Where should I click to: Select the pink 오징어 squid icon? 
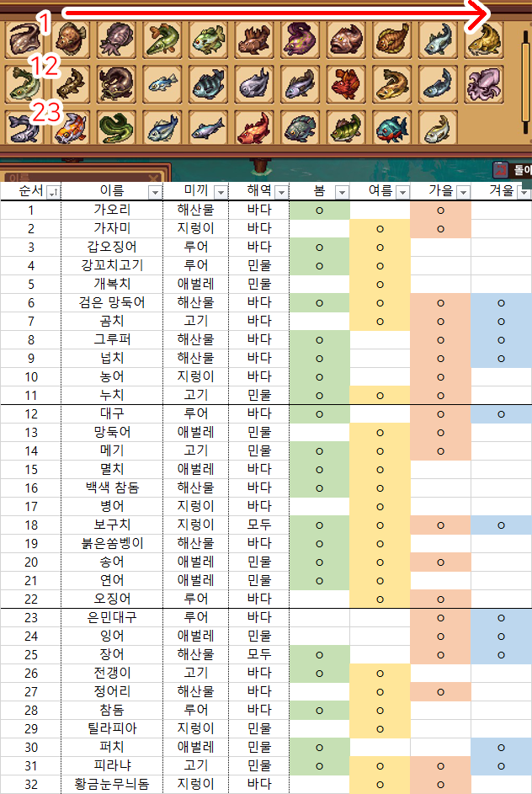coord(484,83)
